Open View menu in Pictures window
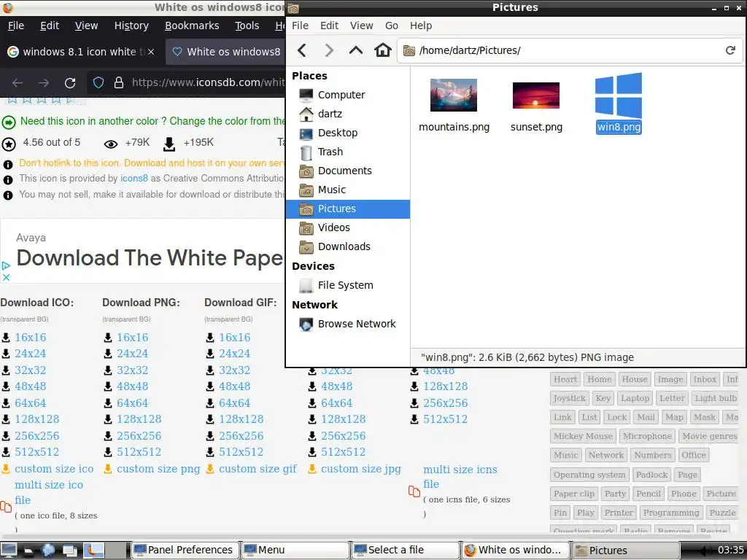The height and width of the screenshot is (560, 747). [362, 26]
